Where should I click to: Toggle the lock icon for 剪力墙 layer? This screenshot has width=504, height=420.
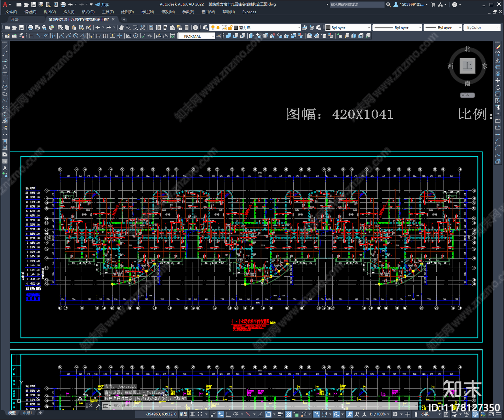click(230, 28)
